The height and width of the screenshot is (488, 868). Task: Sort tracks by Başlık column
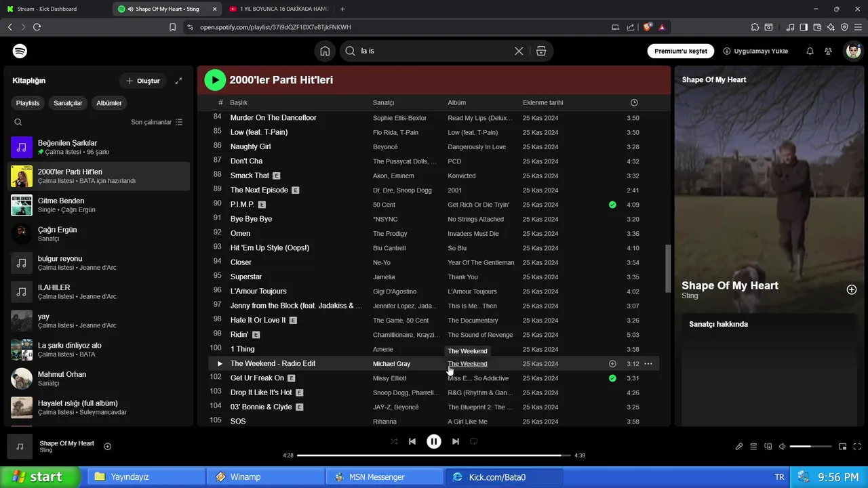(239, 102)
